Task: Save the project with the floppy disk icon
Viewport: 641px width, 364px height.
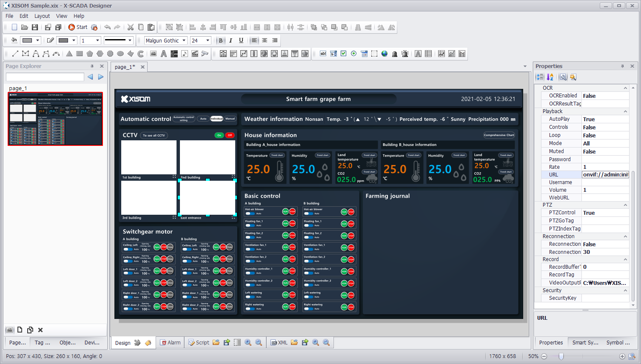Action: tap(35, 27)
